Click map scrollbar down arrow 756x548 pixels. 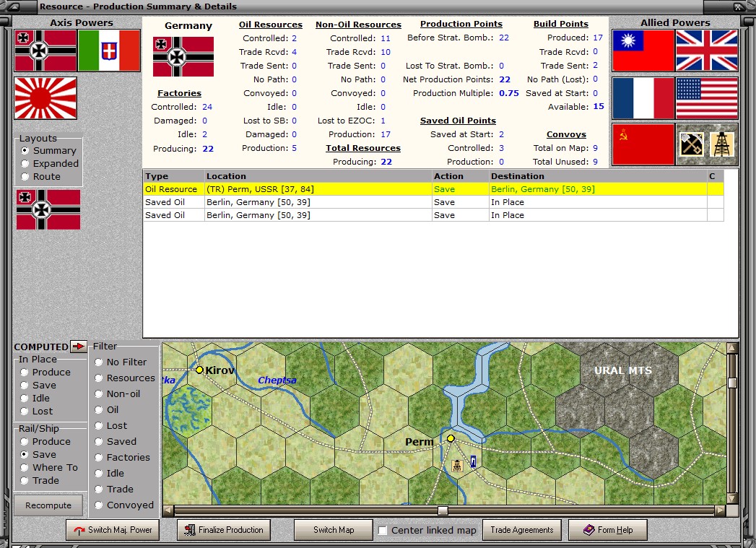coord(732,499)
